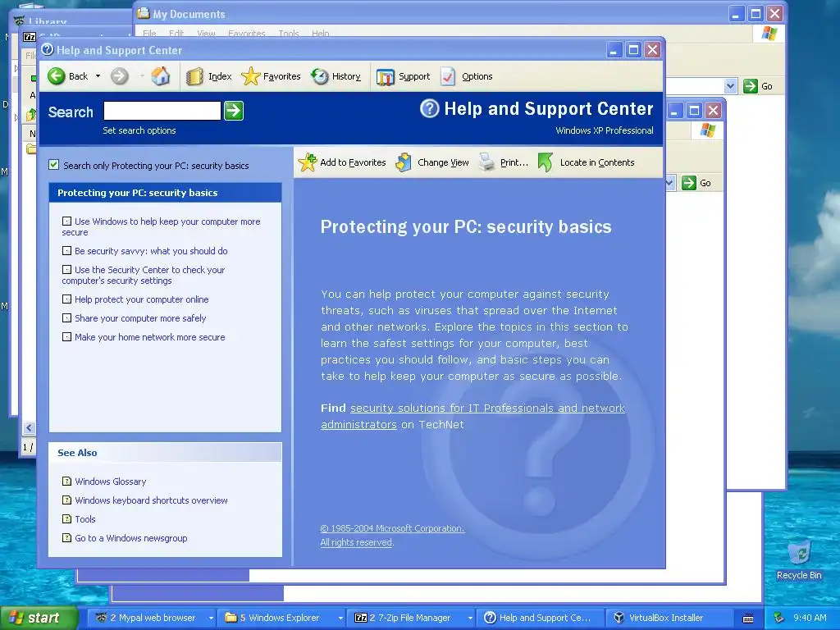
Task: Open the Back history dropdown arrow
Action: pyautogui.click(x=98, y=76)
